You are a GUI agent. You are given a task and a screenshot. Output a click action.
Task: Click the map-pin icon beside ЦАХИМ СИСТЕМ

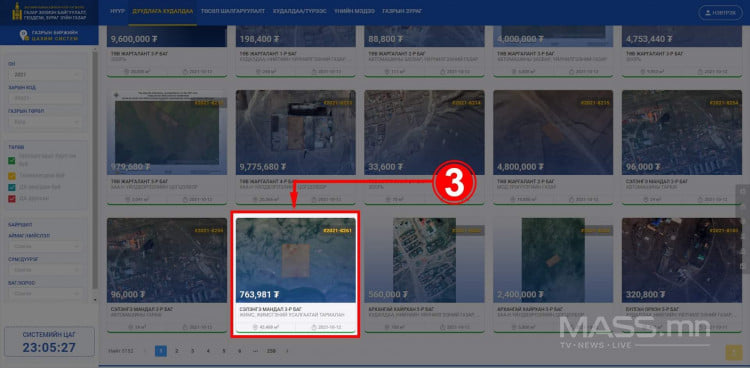[x=22, y=35]
